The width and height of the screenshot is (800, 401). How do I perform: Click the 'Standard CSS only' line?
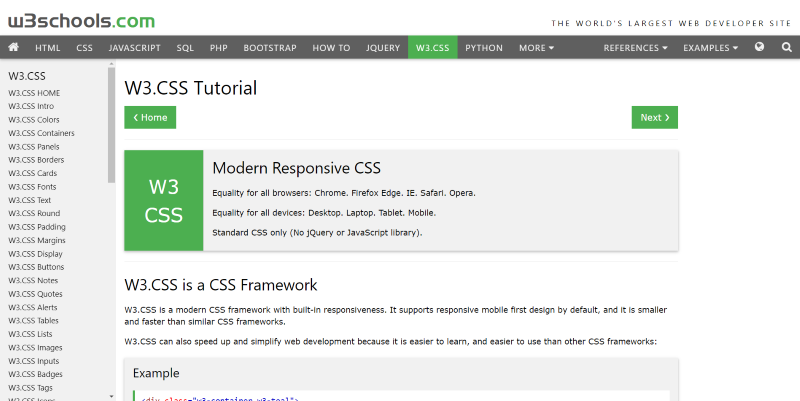[317, 233]
